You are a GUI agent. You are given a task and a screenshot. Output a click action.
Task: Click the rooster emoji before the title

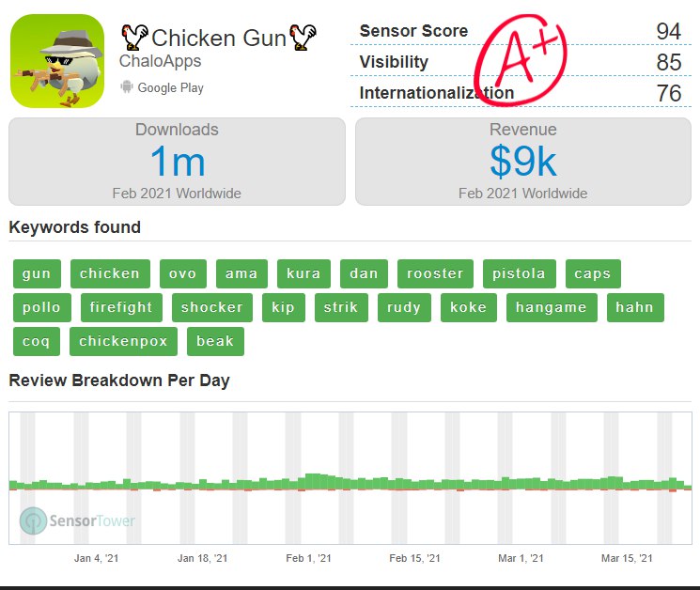pos(134,38)
